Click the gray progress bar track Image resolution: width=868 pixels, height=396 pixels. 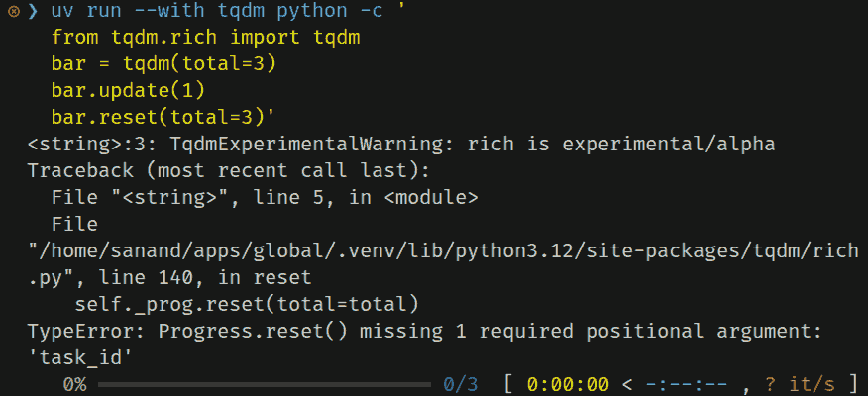pos(266,382)
